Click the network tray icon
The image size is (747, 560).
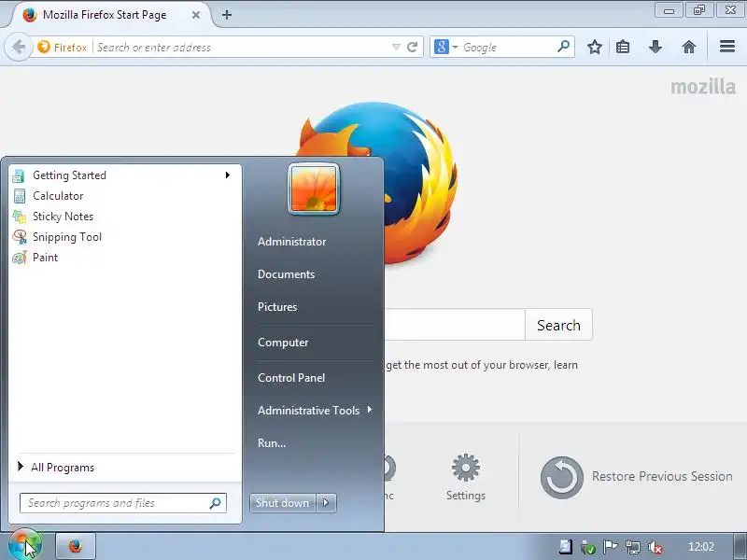[633, 547]
